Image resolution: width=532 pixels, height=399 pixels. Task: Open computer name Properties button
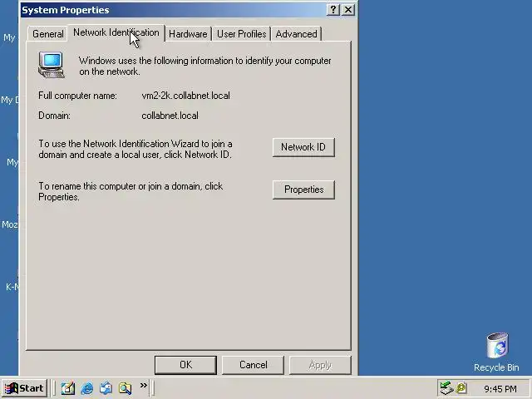point(303,190)
